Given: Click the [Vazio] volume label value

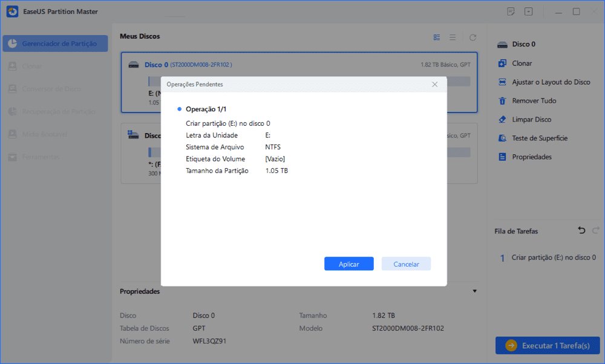Looking at the screenshot, I should [x=275, y=159].
